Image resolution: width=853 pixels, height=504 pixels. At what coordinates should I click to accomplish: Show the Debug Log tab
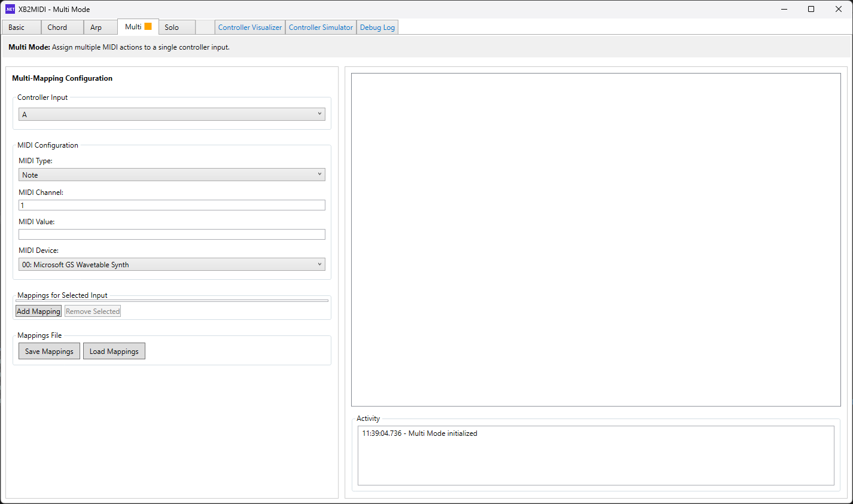coord(377,28)
